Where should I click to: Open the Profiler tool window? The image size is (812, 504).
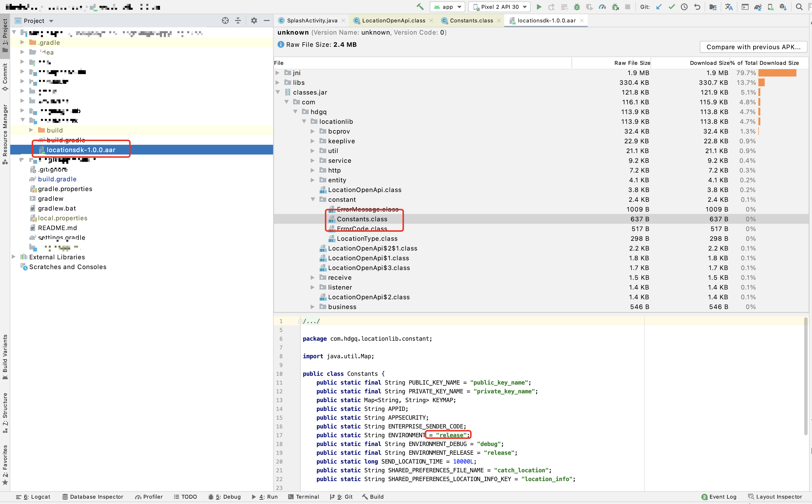[149, 497]
